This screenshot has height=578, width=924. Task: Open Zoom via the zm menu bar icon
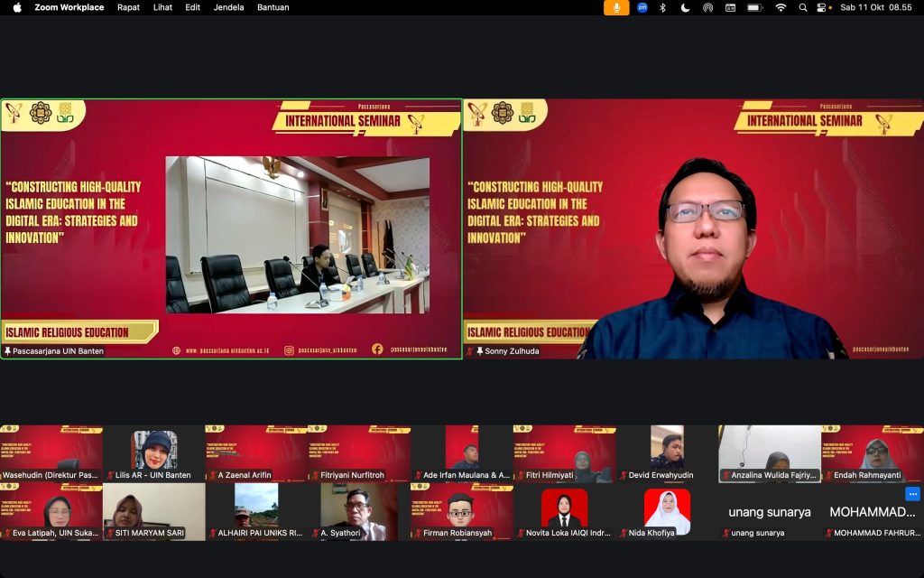click(x=642, y=7)
